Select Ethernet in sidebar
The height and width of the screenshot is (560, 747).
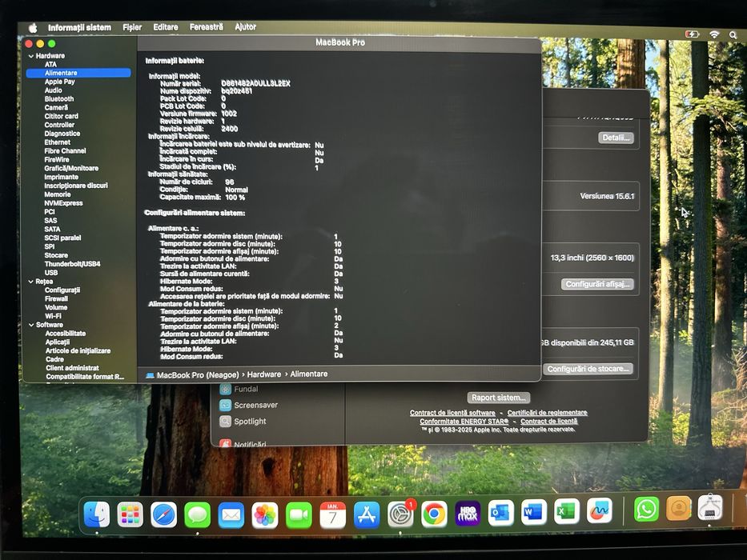click(57, 142)
